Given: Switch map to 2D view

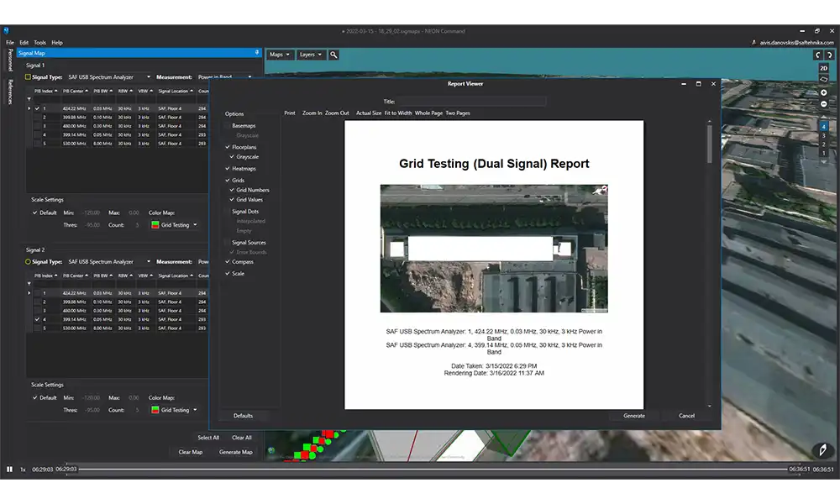Looking at the screenshot, I should click(x=824, y=68).
